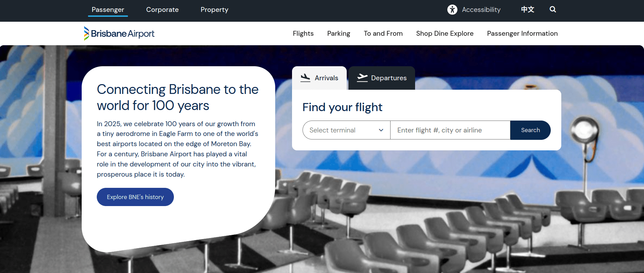
Task: Open Shop Dine Explore menu
Action: point(445,33)
